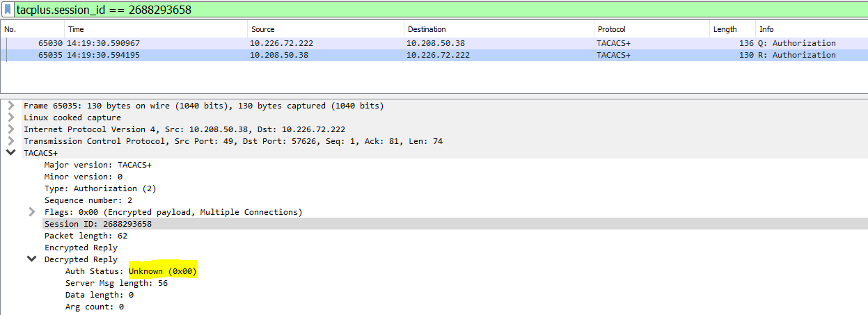Click length value 130 in packet list

(746, 55)
